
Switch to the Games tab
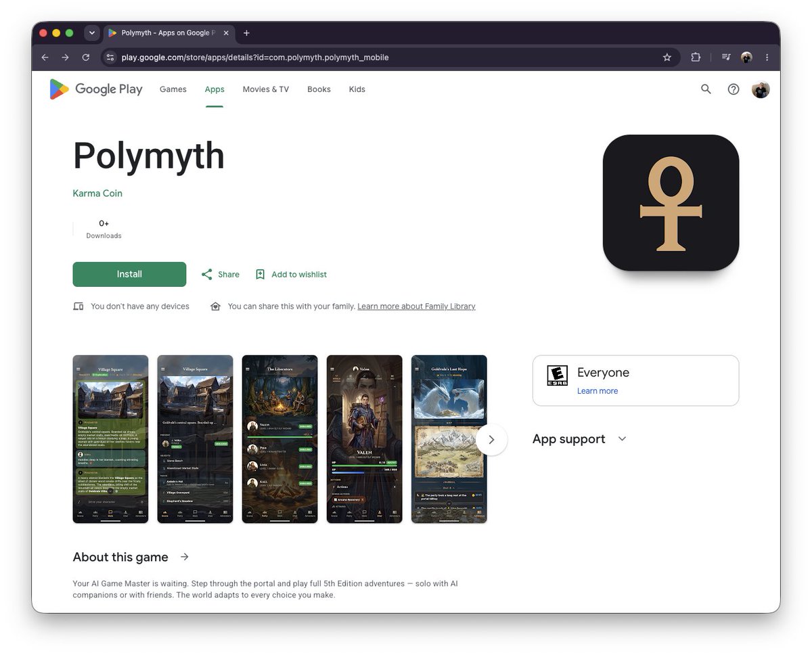[173, 89]
